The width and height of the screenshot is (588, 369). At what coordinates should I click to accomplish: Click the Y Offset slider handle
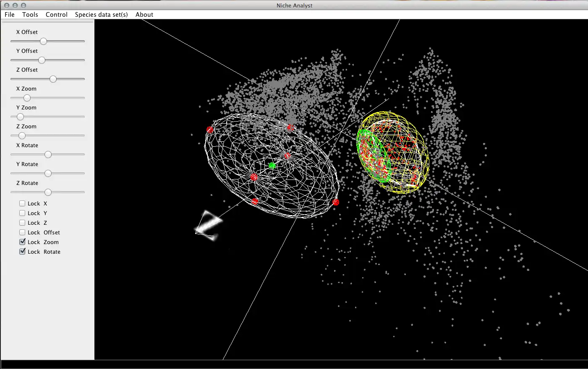pyautogui.click(x=42, y=60)
